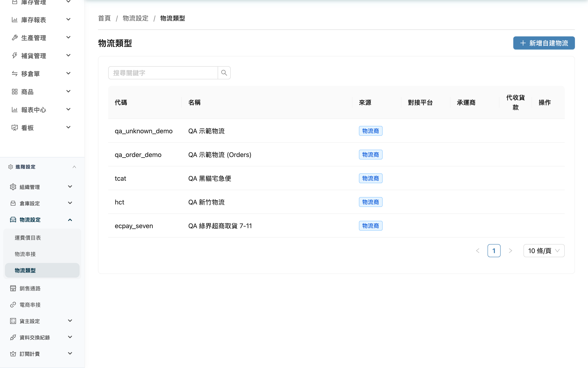Expand the 看板 menu chevron

(x=69, y=127)
